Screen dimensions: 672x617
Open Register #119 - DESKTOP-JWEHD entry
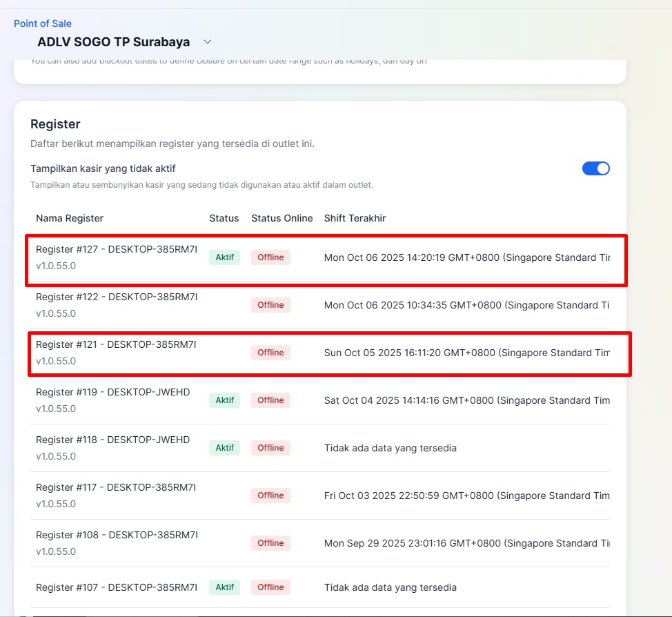tap(112, 392)
